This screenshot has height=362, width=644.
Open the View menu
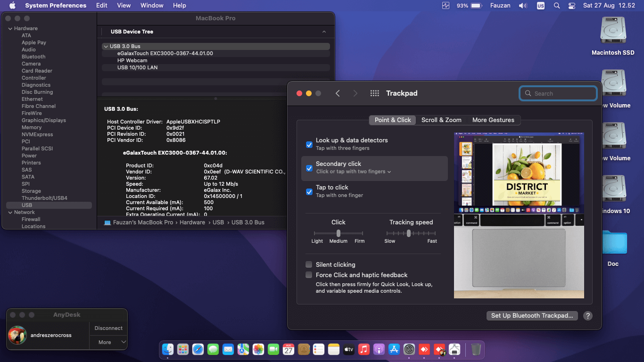coord(124,5)
